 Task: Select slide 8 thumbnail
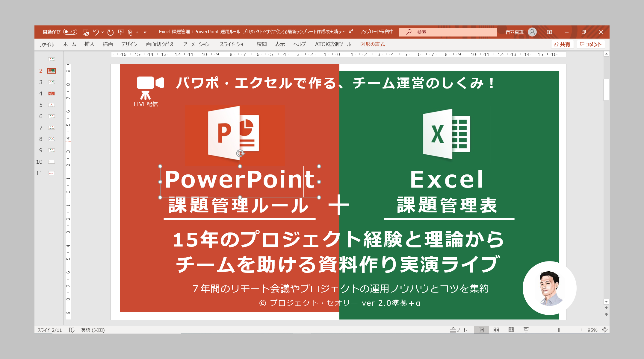tap(52, 139)
